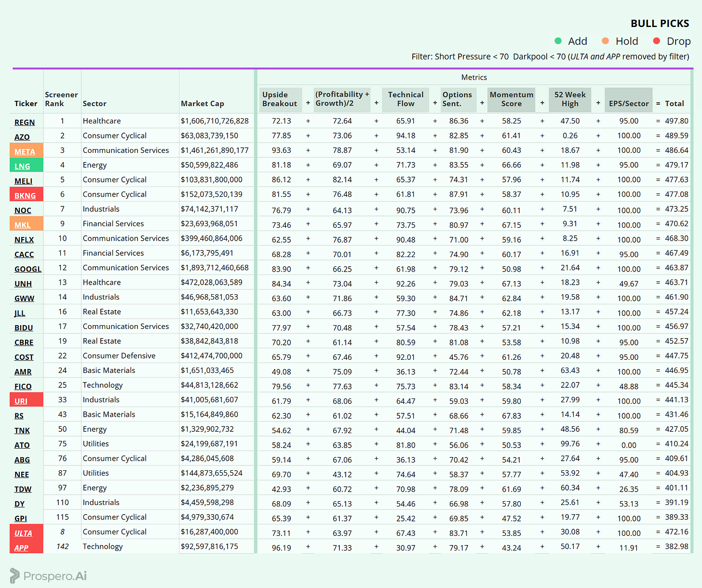Screen dimensions: 702x588
Task: Click the Prospero.Ai logo
Action: tap(48, 575)
